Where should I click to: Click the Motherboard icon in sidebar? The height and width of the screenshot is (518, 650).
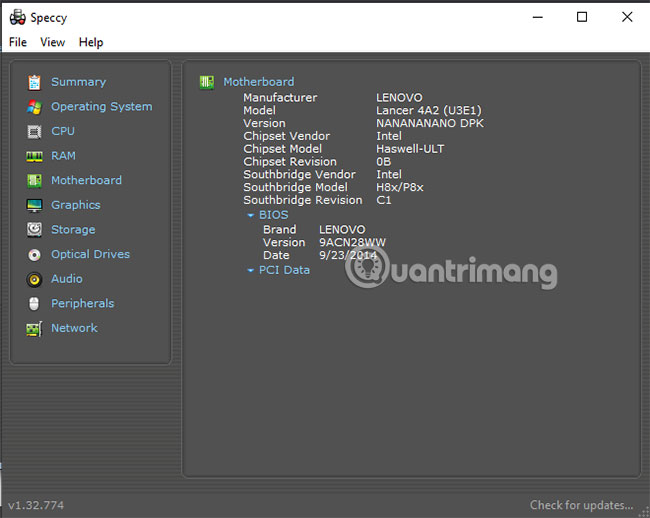[34, 181]
